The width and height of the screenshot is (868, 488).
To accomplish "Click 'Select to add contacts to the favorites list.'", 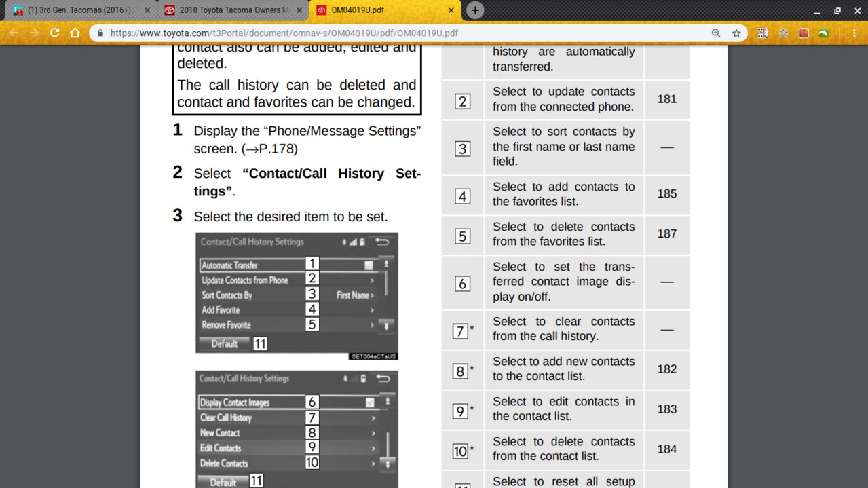I will [x=564, y=194].
